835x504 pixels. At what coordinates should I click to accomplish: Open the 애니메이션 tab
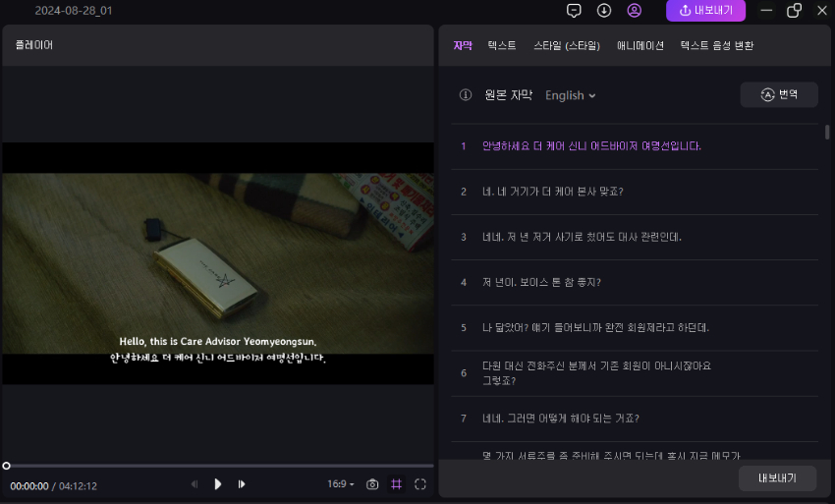pos(640,46)
